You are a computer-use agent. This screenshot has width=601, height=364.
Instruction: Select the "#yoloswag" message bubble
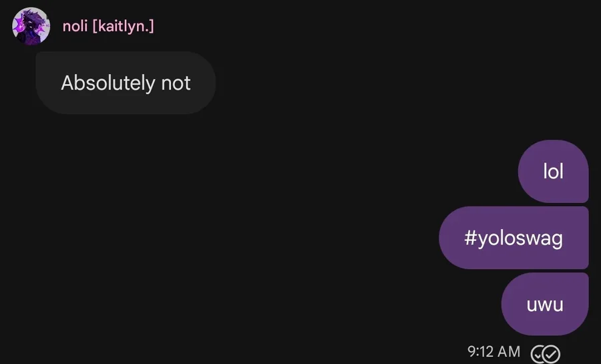click(514, 238)
